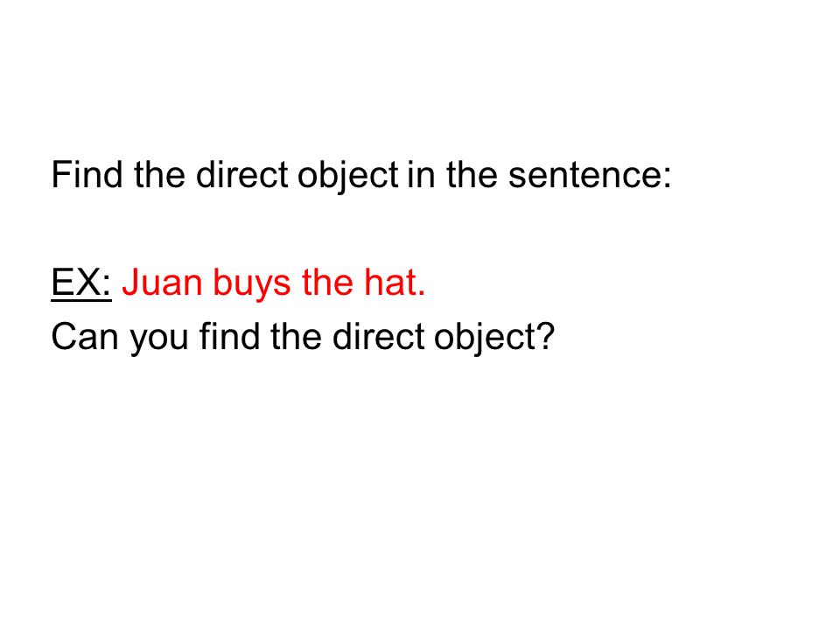Click the word Can in the question
Image resolution: width=840 pixels, height=630 pixels.
click(x=85, y=336)
